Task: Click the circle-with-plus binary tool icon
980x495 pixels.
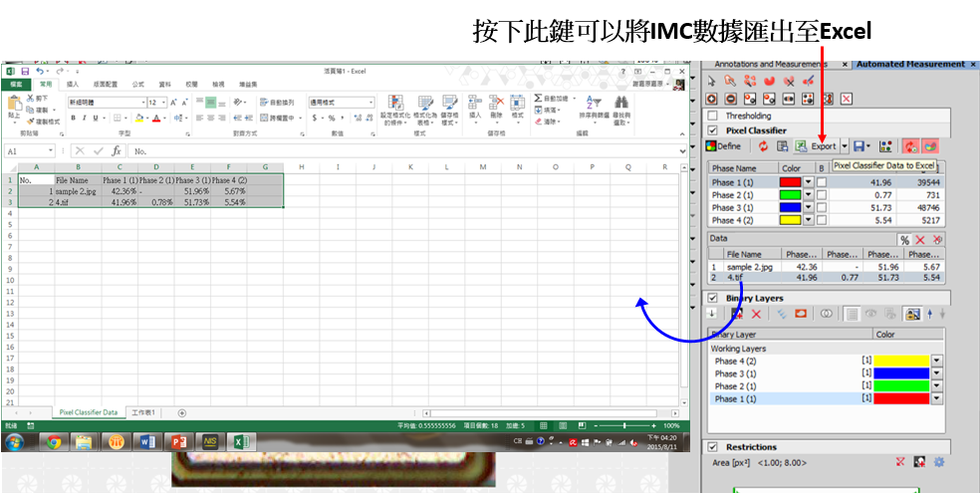Action: tap(711, 99)
